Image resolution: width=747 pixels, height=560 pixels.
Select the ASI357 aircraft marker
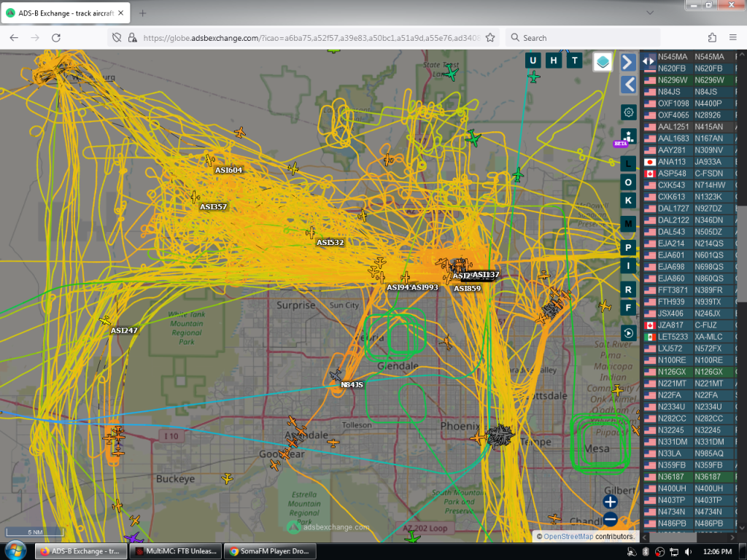coord(195,197)
